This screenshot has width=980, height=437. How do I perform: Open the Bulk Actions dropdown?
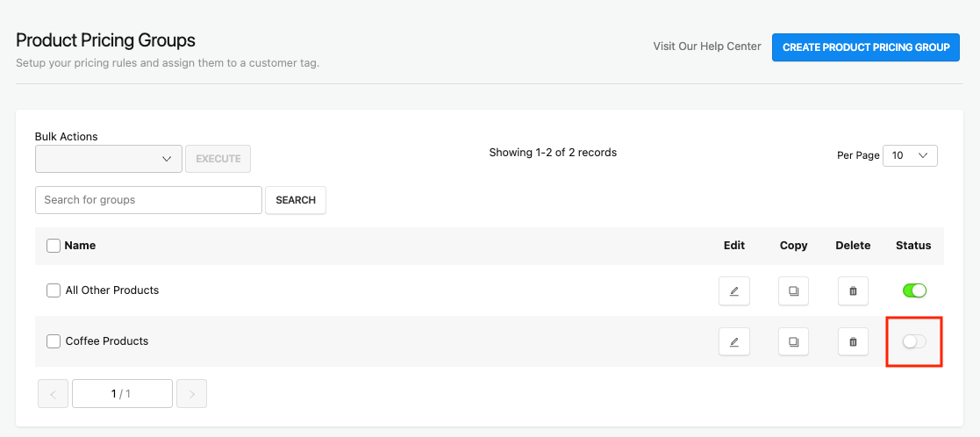coord(109,159)
